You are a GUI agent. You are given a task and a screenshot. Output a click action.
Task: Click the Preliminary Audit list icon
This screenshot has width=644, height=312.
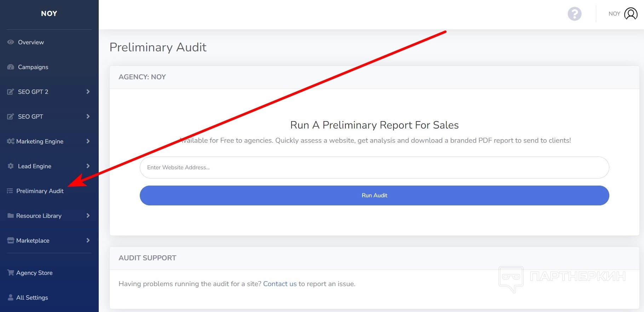[10, 191]
